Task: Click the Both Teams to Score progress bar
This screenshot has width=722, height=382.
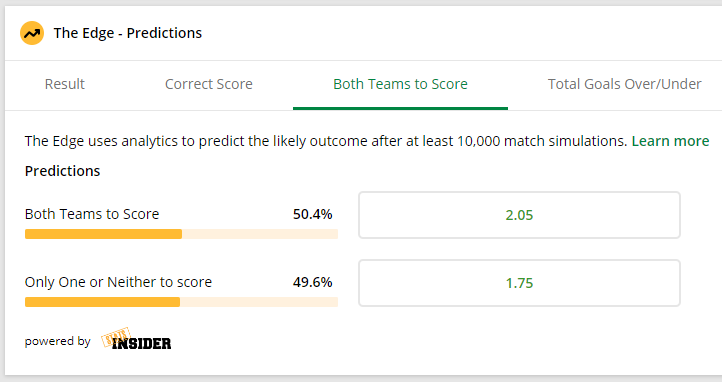Action: click(x=181, y=234)
